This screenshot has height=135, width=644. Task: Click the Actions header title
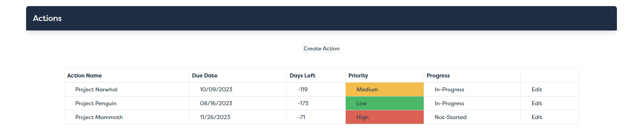(x=47, y=18)
